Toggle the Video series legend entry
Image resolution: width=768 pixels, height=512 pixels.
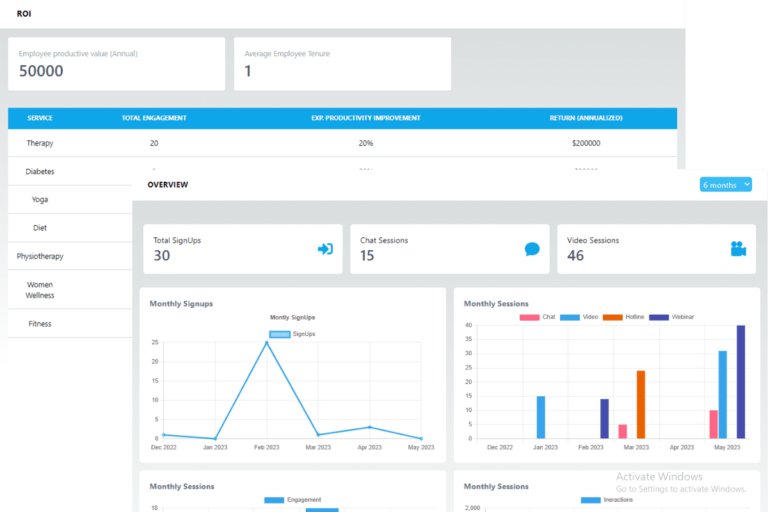pos(581,317)
